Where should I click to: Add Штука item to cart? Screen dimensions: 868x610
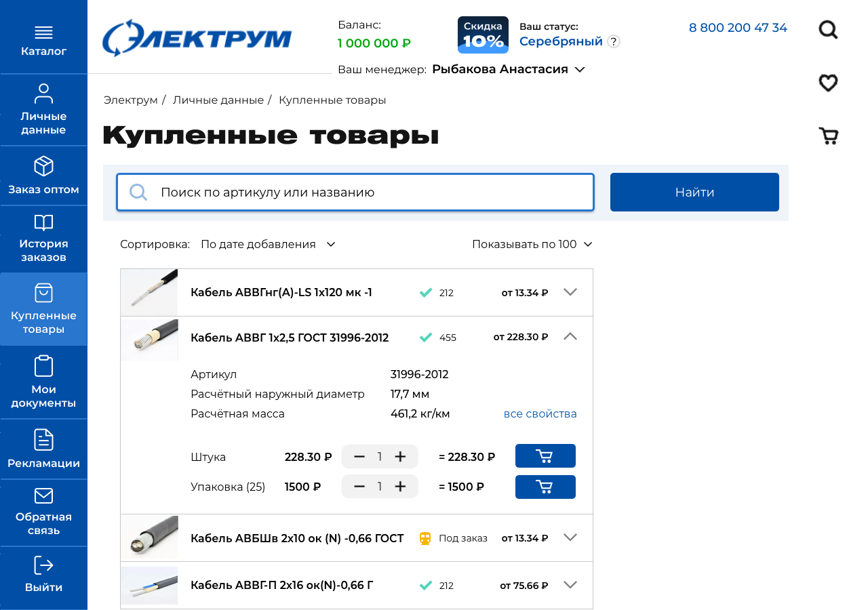pos(545,456)
